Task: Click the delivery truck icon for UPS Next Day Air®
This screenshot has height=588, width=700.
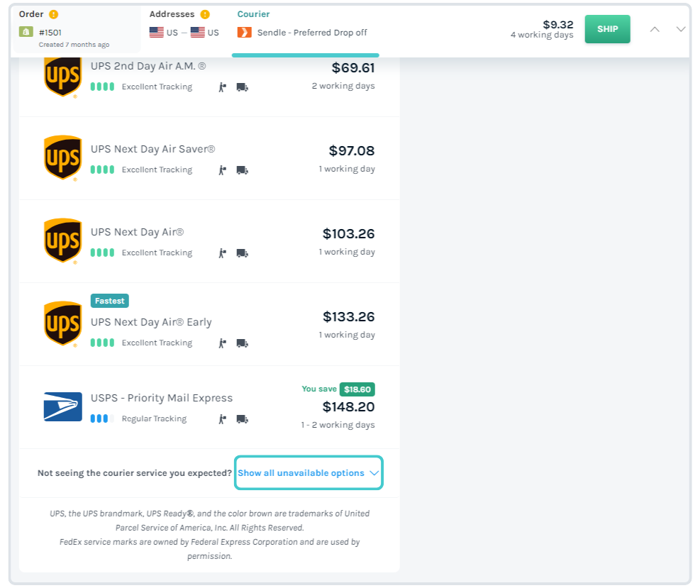Action: pos(242,253)
